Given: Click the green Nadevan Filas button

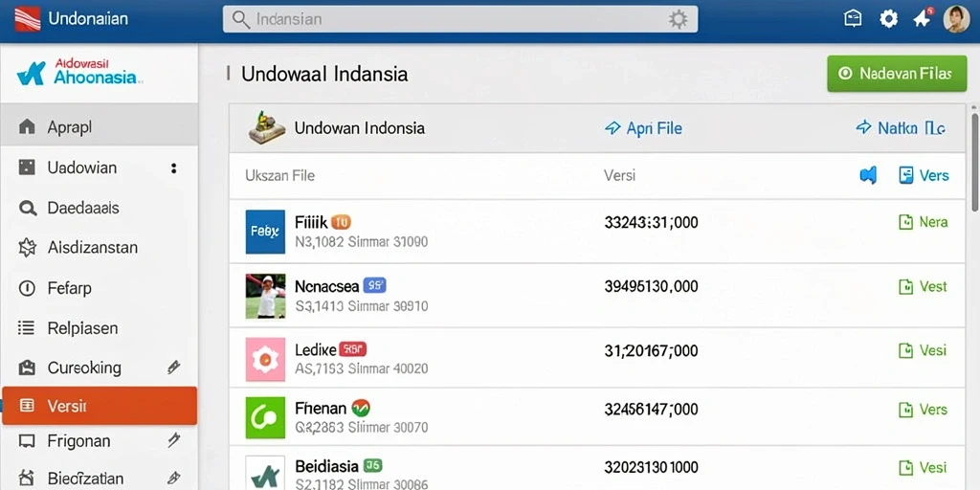Looking at the screenshot, I should [x=897, y=74].
